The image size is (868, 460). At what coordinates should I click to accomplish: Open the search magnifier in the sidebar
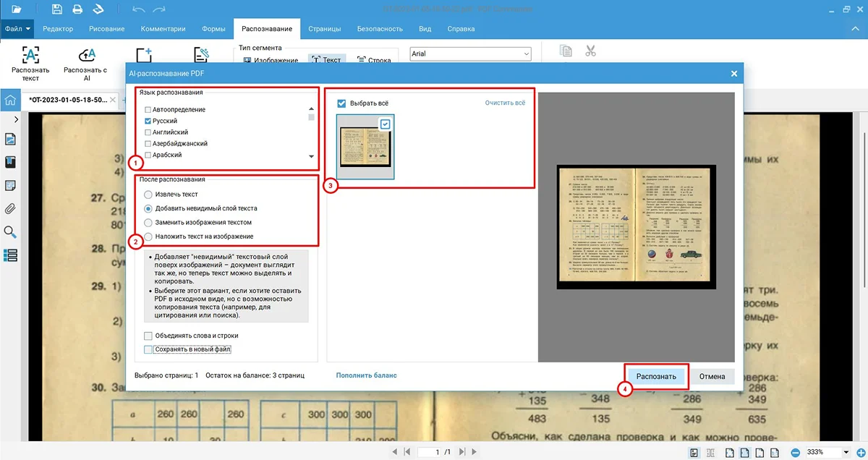11,232
